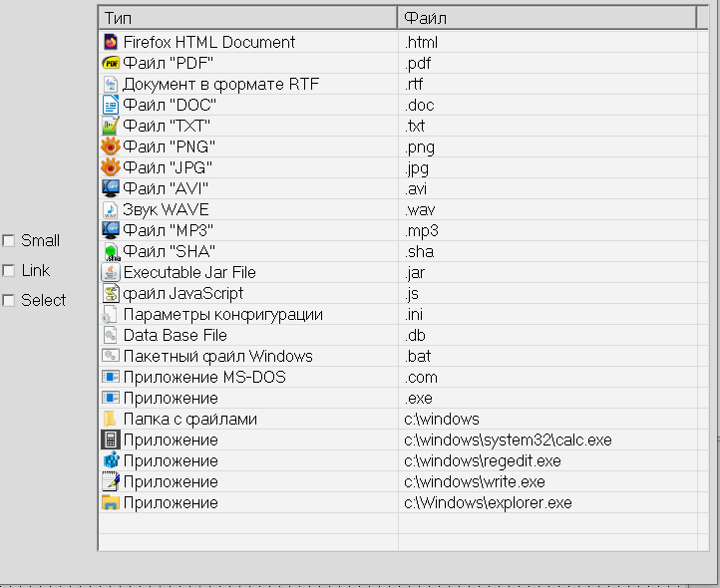Viewport: 720px width, 588px height.
Task: Click the calculator icon for calc.exe
Action: pos(111,440)
